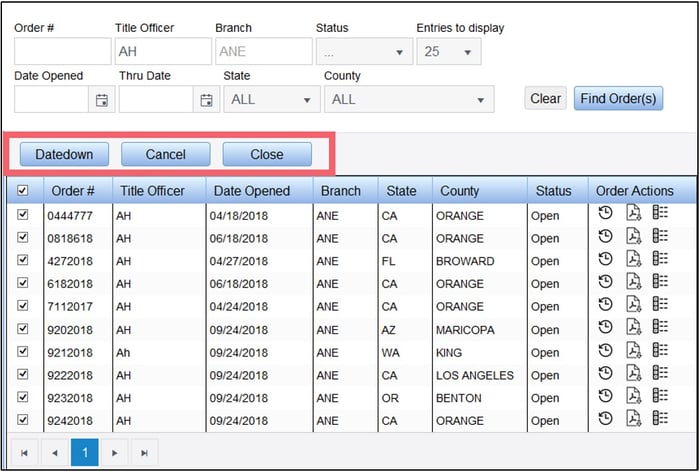Expand the State filter dropdown
700x472 pixels.
click(272, 99)
